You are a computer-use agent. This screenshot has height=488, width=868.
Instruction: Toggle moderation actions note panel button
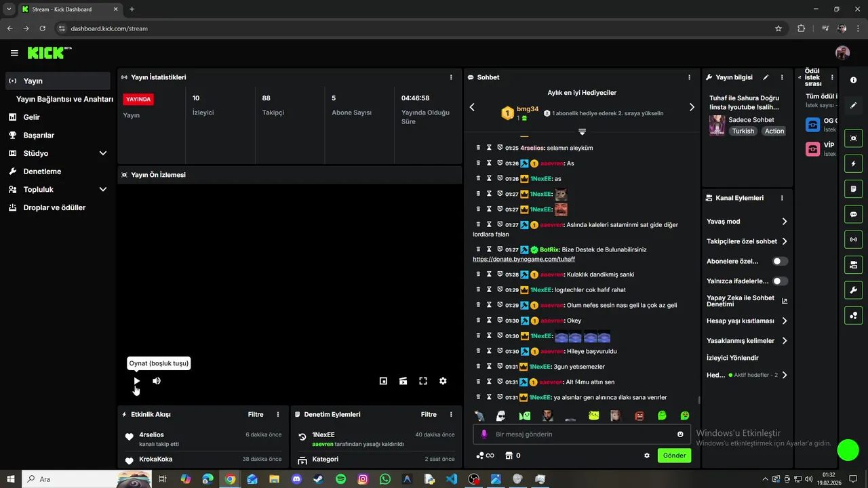point(853,188)
